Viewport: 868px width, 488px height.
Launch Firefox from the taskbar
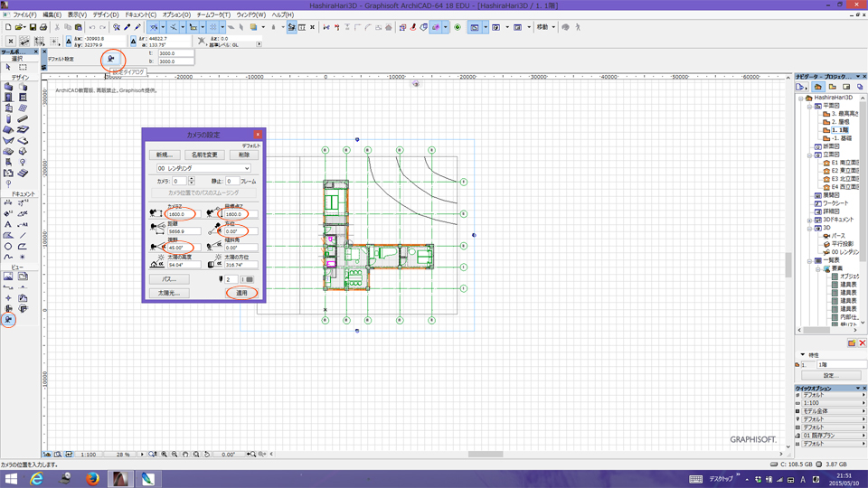coord(92,478)
